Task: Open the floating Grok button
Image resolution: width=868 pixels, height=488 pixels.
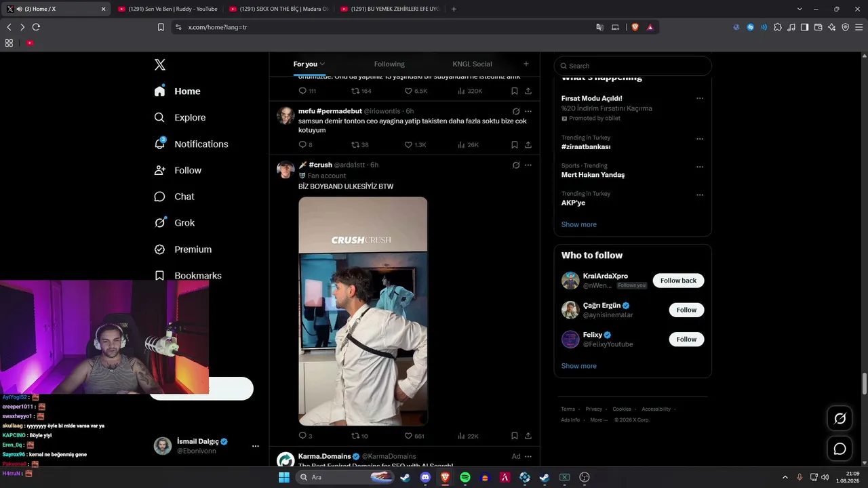Action: 840,419
